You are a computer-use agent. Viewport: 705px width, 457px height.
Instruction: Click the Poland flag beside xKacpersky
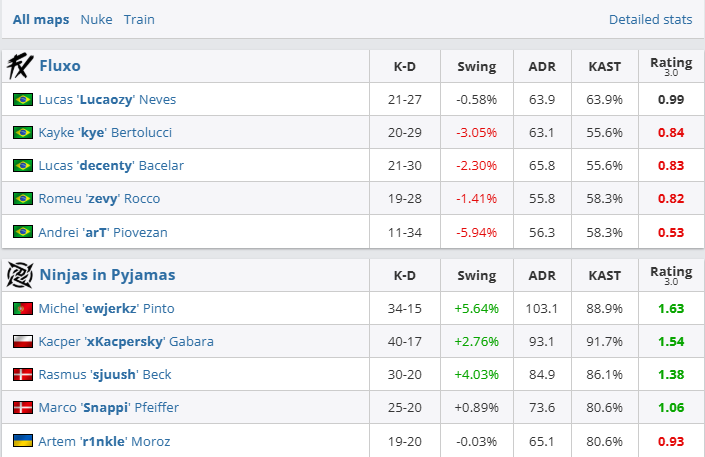(x=22, y=342)
